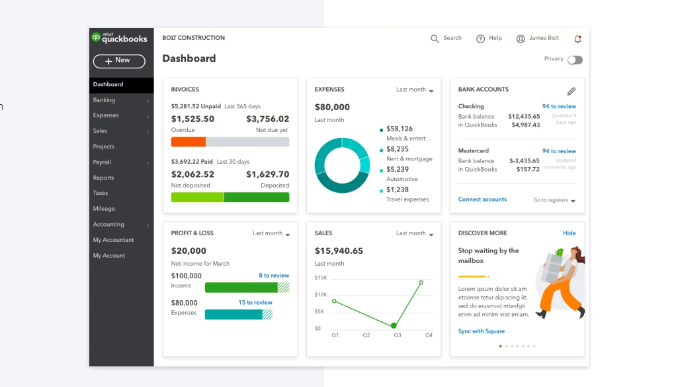
Task: Select the first carousel dot in Discover More
Action: (500, 346)
